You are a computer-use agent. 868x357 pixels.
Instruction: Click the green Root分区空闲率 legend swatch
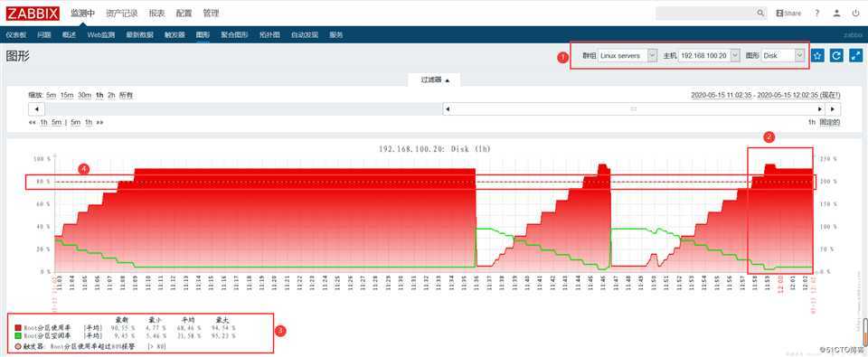pyautogui.click(x=18, y=335)
